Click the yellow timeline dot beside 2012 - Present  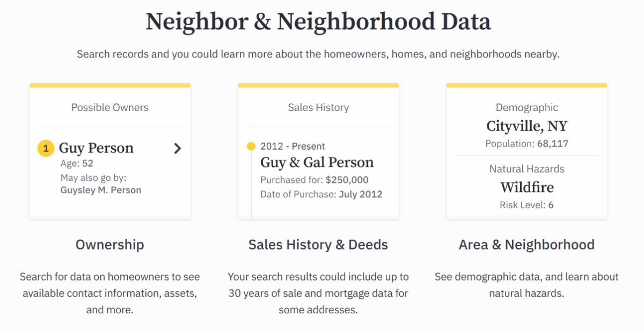pyautogui.click(x=251, y=145)
